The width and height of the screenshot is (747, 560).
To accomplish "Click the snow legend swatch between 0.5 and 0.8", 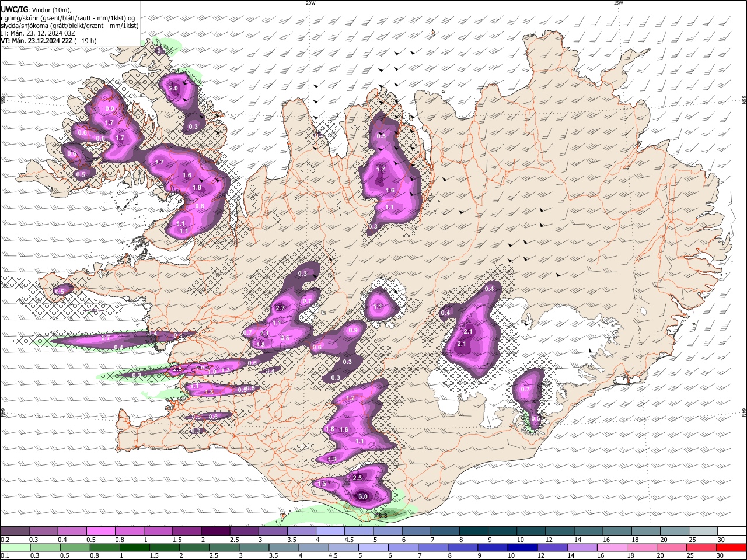I will point(100,531).
